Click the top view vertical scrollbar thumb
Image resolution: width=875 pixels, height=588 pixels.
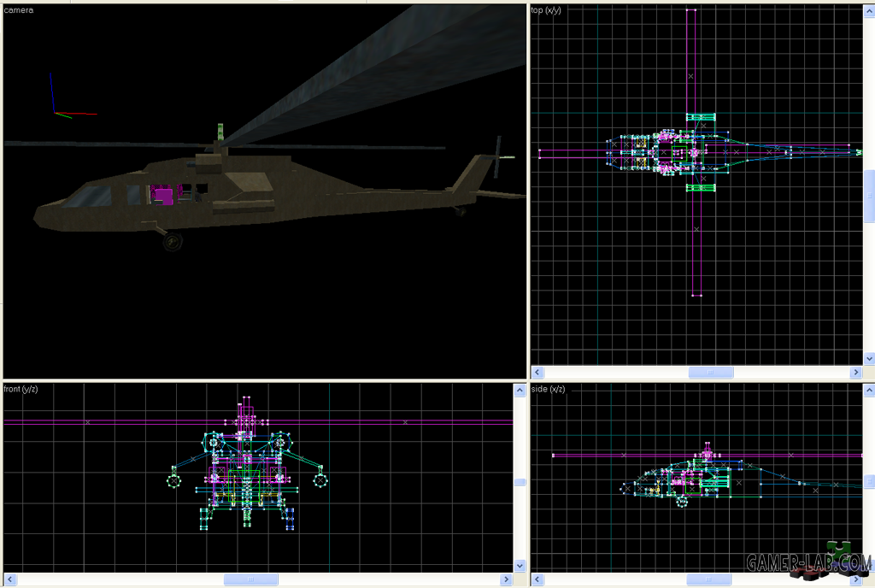tap(869, 196)
